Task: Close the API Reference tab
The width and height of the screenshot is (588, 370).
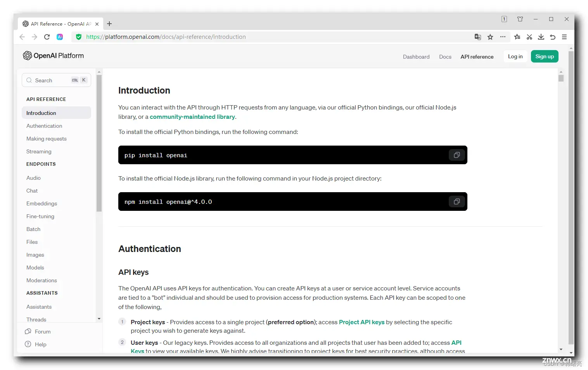Action: (97, 24)
